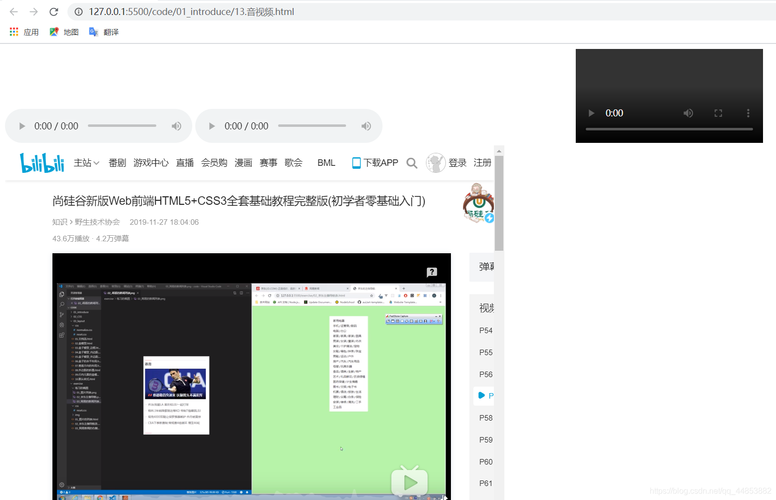This screenshot has height=500, width=776.
Task: Click the user avatar icon
Action: (436, 163)
